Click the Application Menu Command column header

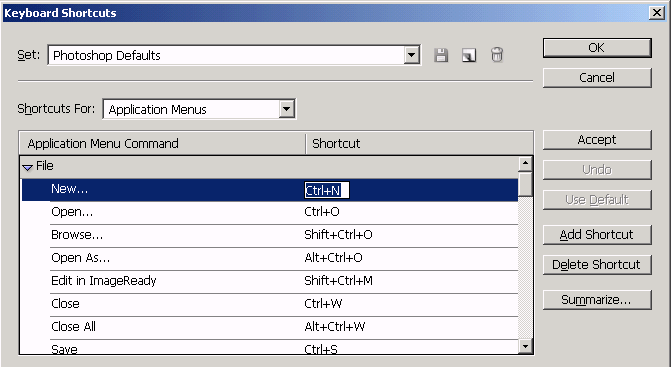(x=162, y=144)
